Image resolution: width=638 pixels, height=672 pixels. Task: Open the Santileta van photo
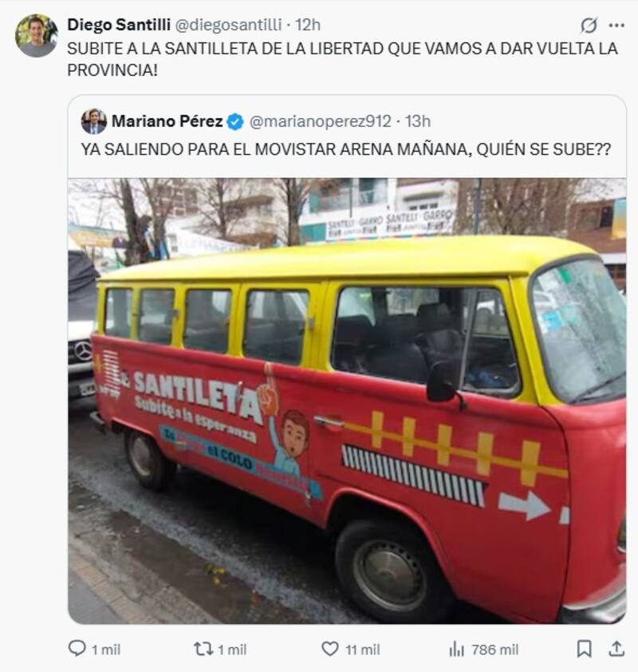(x=347, y=401)
